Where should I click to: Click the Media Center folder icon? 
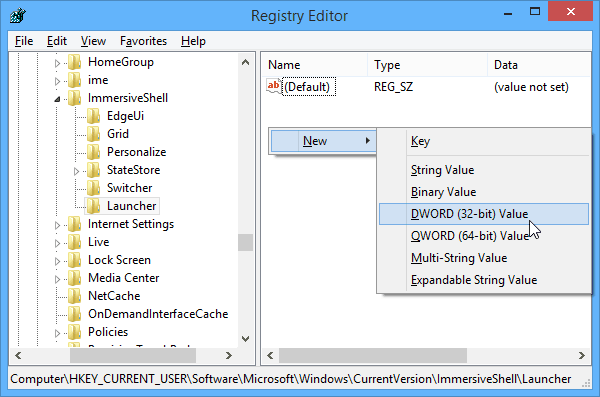[x=75, y=278]
